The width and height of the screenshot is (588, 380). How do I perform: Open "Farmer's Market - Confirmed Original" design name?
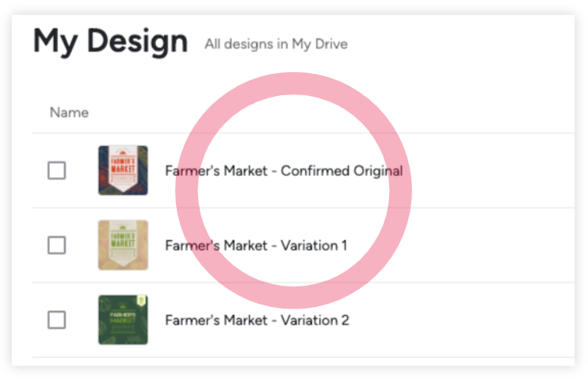pos(284,171)
